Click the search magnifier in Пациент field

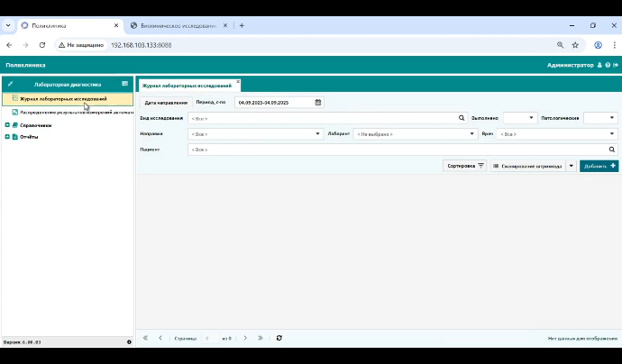(612, 150)
